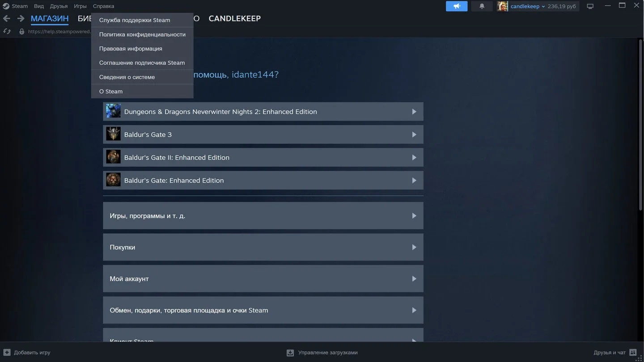Click the 236,19 руб wallet balance

562,6
